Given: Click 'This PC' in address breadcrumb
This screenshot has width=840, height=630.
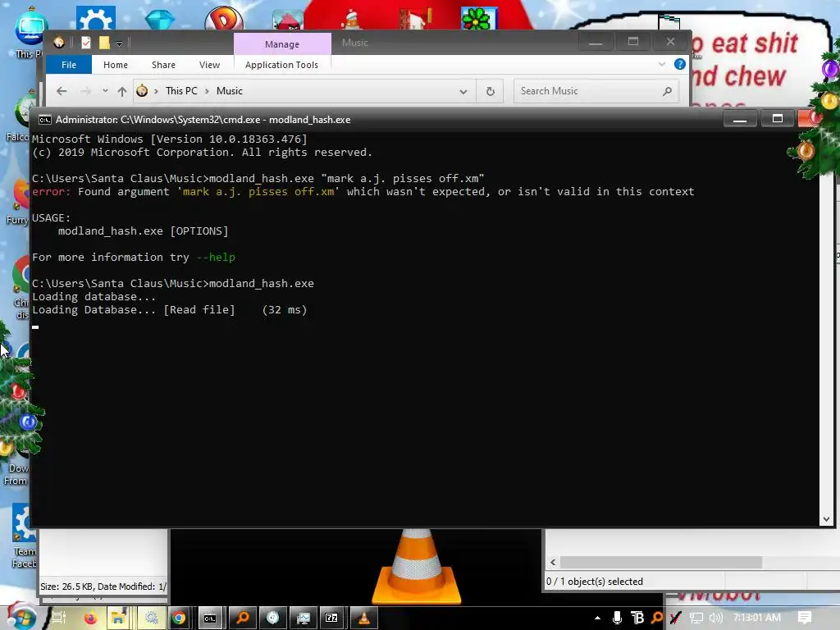Looking at the screenshot, I should click(x=181, y=91).
